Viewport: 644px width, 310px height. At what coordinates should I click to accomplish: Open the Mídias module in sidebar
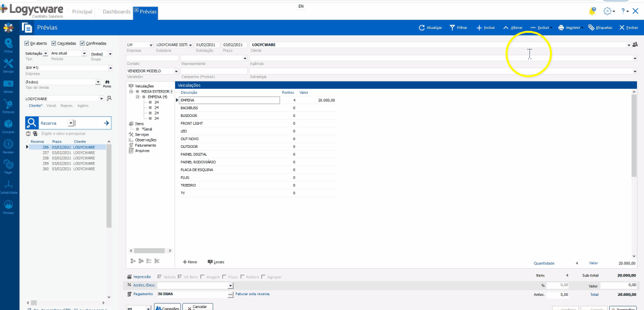tap(8, 44)
